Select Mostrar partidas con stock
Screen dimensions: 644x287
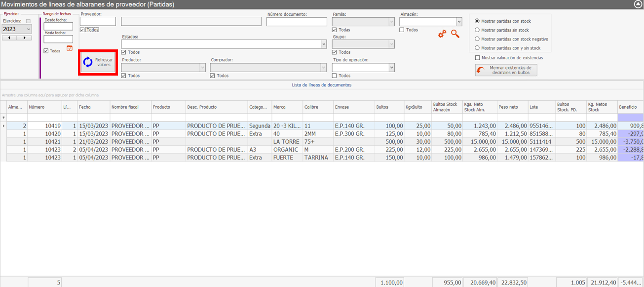tap(477, 21)
